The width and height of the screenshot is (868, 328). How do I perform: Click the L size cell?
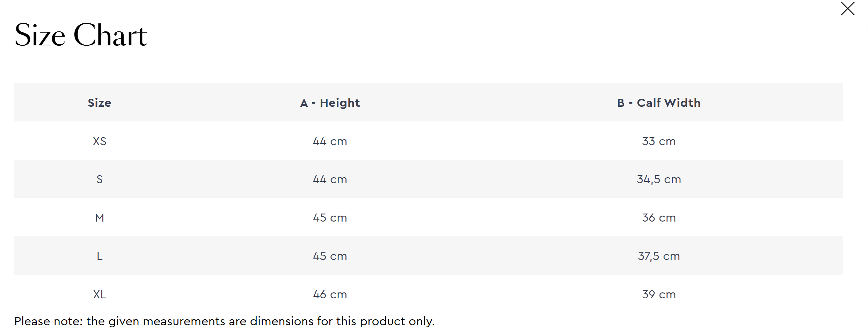[x=100, y=256]
